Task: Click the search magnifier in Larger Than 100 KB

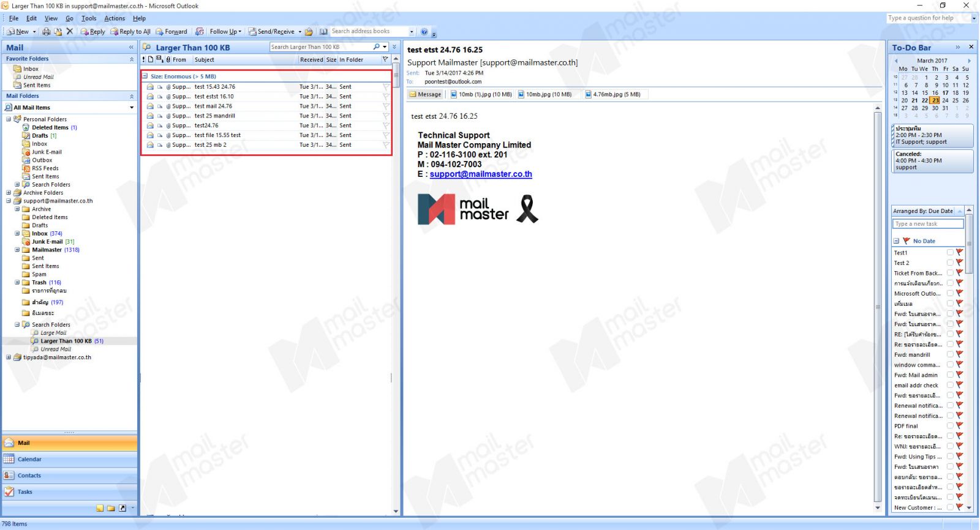Action: [377, 47]
